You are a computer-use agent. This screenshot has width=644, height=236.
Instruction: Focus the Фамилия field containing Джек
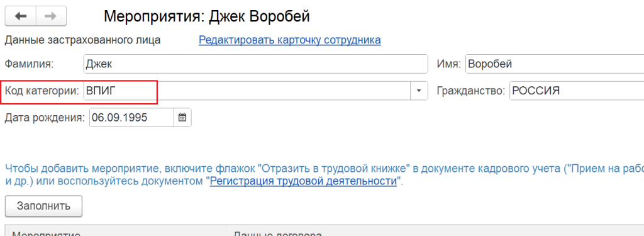coord(255,64)
